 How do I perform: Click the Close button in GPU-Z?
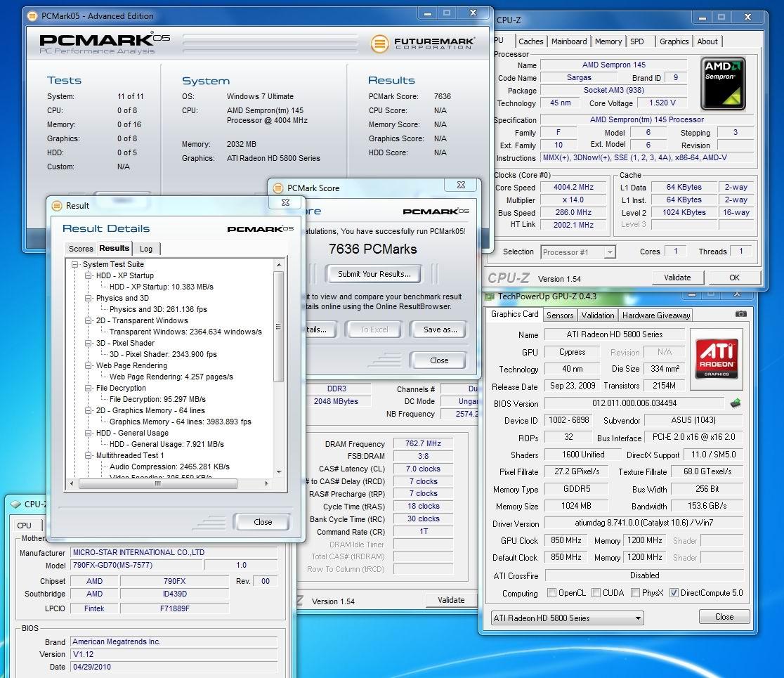[x=724, y=616]
